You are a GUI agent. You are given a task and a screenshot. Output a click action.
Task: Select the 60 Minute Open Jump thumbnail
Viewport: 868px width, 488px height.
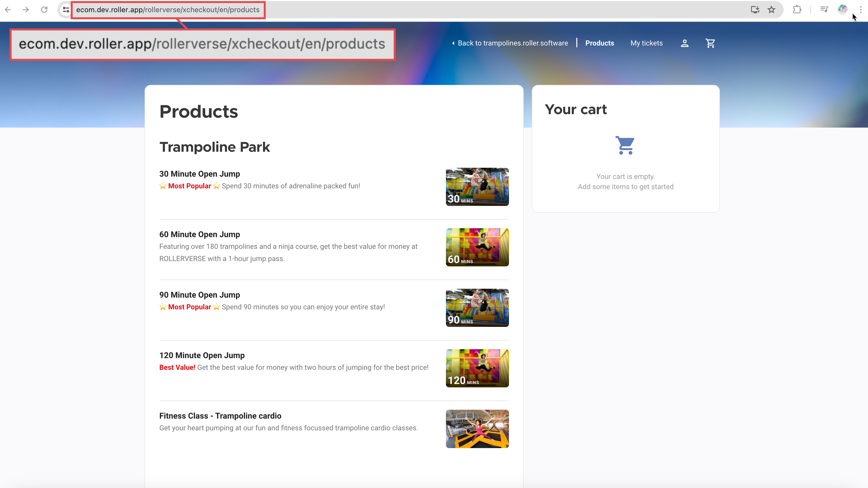pos(477,247)
